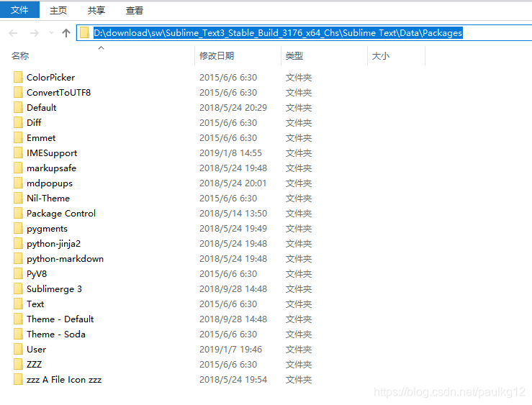
Task: Switch to the 共享 tab
Action: (x=96, y=10)
